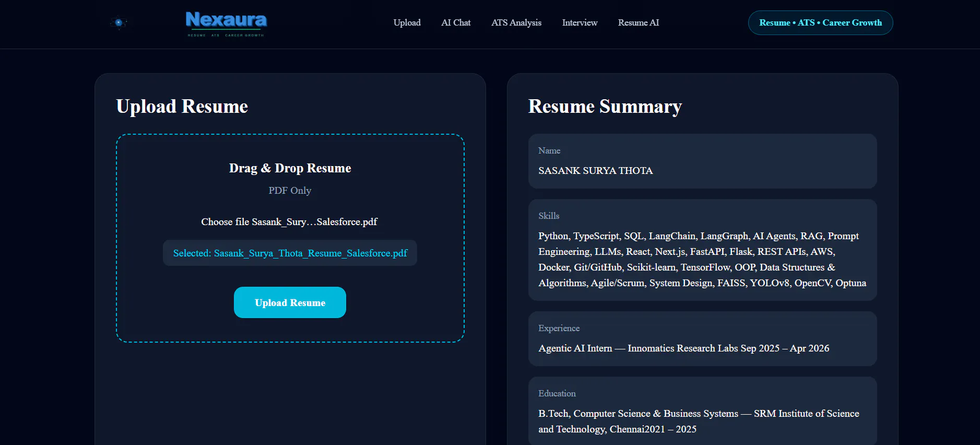Image resolution: width=980 pixels, height=445 pixels.
Task: Click the Skills field label
Action: pyautogui.click(x=549, y=216)
